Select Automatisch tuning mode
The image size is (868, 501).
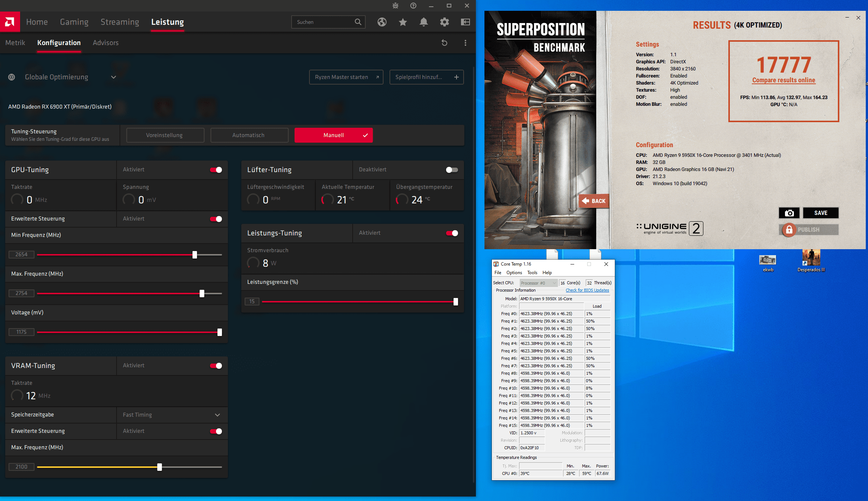coord(249,135)
